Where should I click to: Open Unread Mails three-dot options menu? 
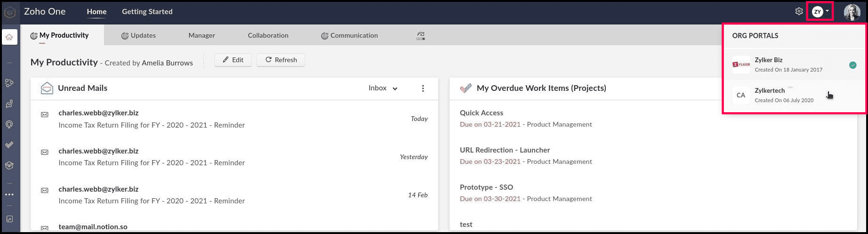pyautogui.click(x=423, y=89)
